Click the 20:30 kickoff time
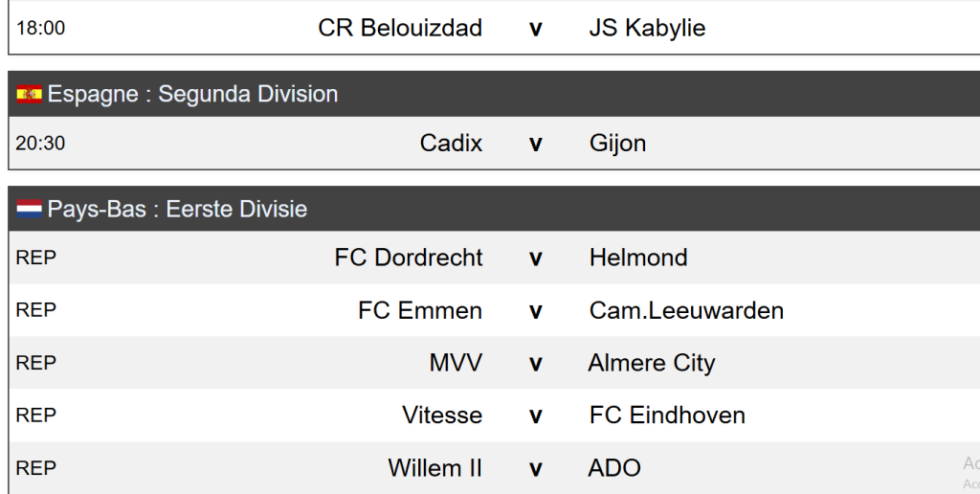 pyautogui.click(x=40, y=143)
